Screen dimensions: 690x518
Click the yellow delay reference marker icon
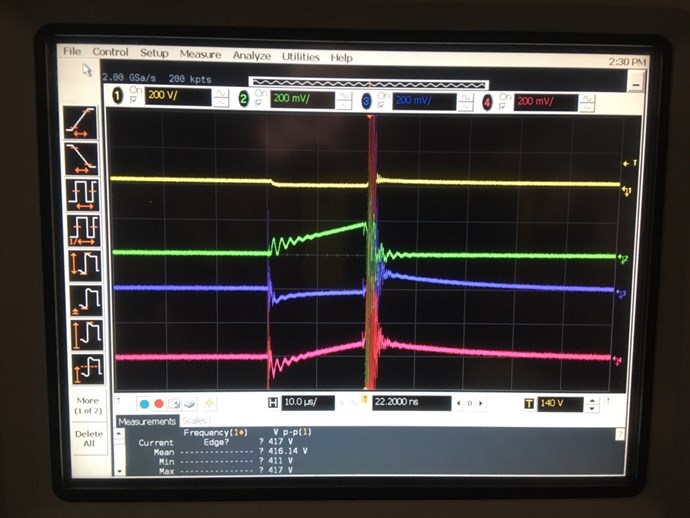point(364,400)
